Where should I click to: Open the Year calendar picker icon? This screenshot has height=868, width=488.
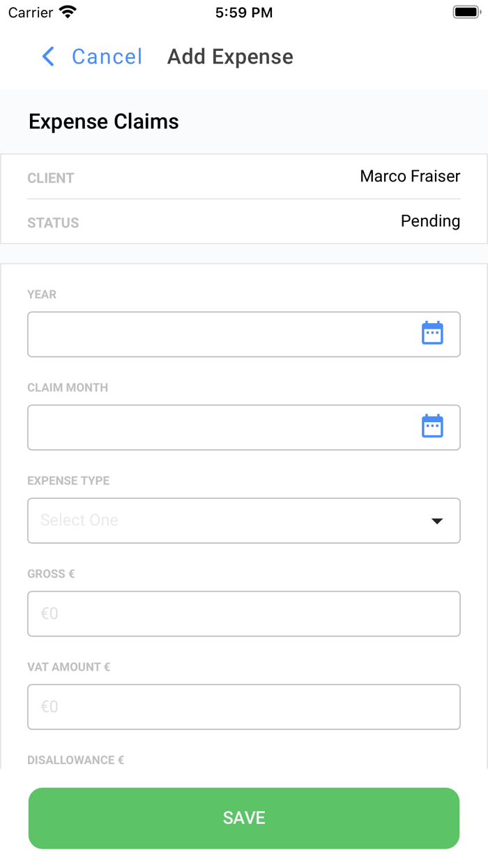click(x=432, y=333)
